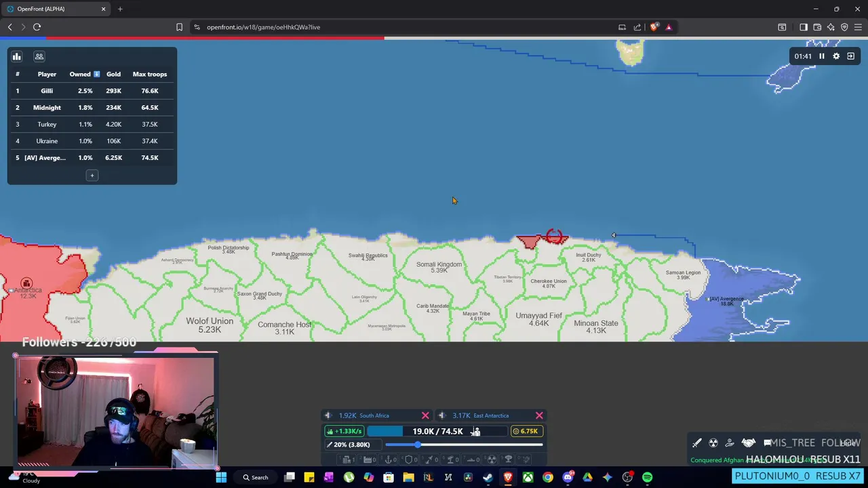Click taskbar Search box
Screen dimensions: 868x488
click(x=256, y=477)
